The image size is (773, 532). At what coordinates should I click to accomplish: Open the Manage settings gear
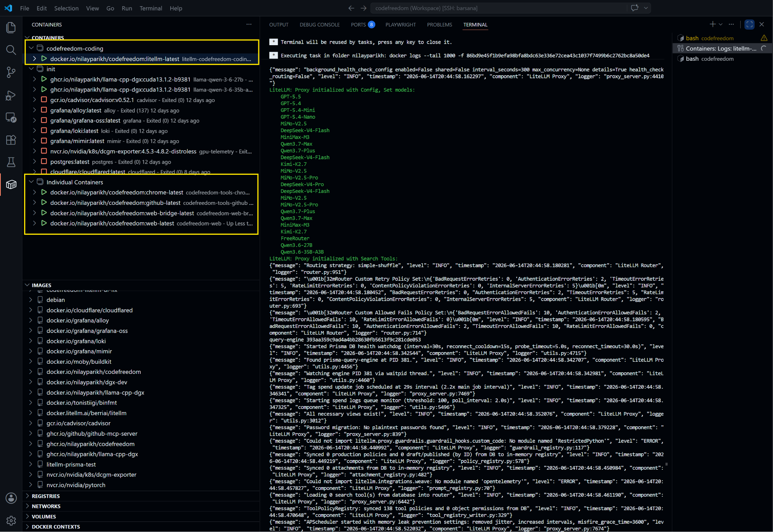pyautogui.click(x=11, y=520)
